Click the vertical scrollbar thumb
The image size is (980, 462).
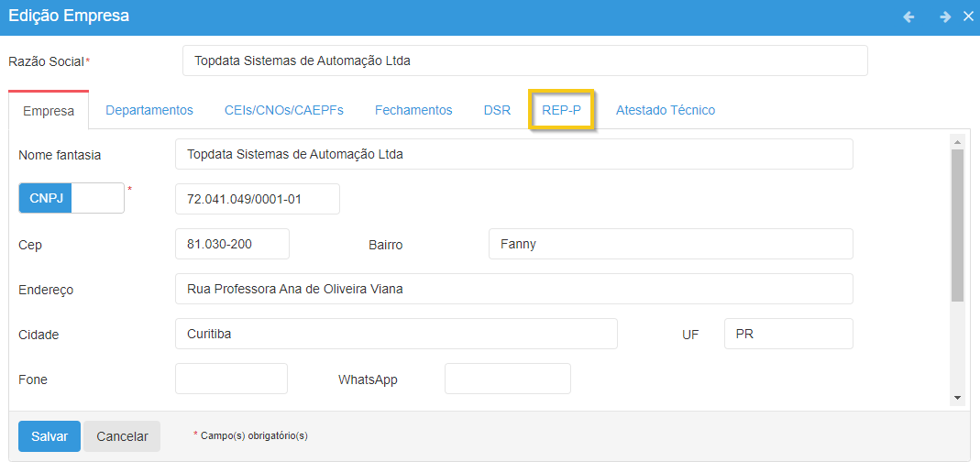957,225
